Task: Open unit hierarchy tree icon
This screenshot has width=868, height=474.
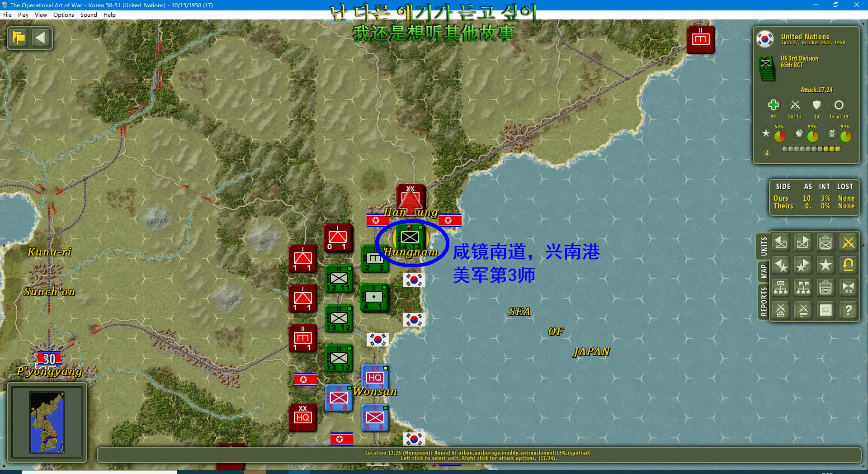Action: tap(781, 288)
